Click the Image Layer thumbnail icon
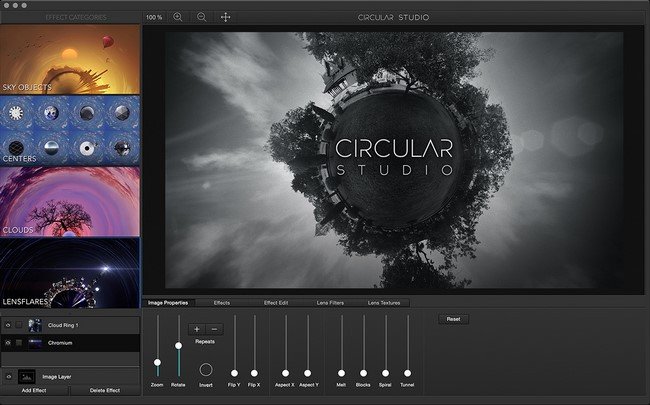 pos(27,377)
